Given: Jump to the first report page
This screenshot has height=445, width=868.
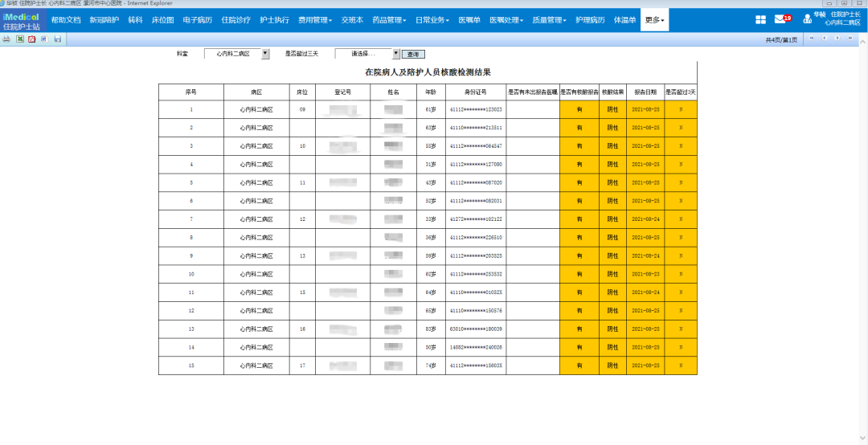Looking at the screenshot, I should coord(811,39).
